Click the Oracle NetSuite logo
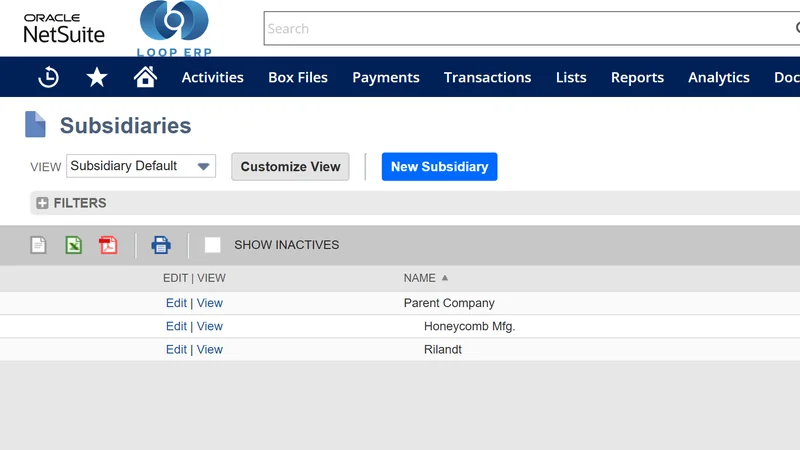Screen dimensions: 800x450 (x=64, y=28)
